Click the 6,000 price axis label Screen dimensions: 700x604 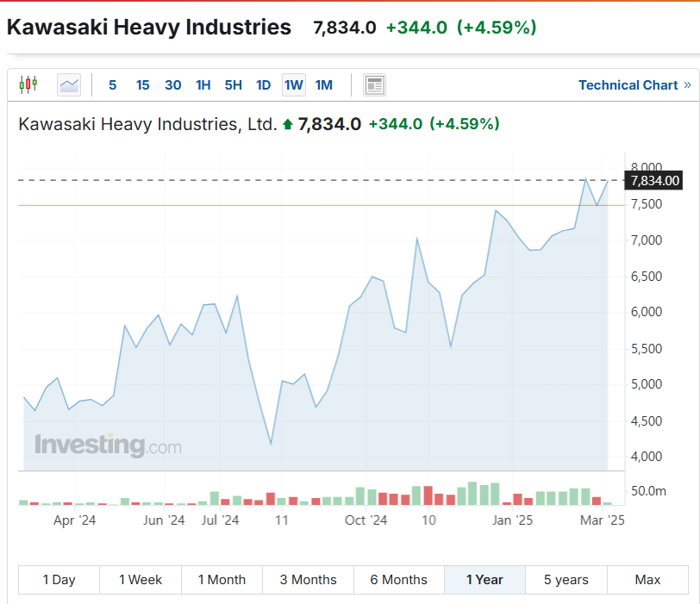pyautogui.click(x=646, y=312)
